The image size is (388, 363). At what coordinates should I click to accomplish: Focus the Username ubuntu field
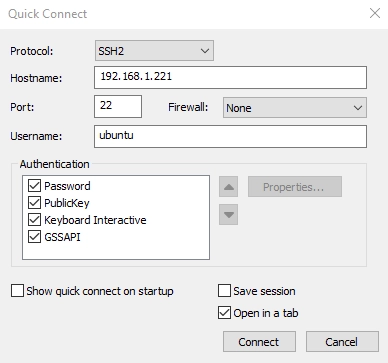pyautogui.click(x=230, y=136)
